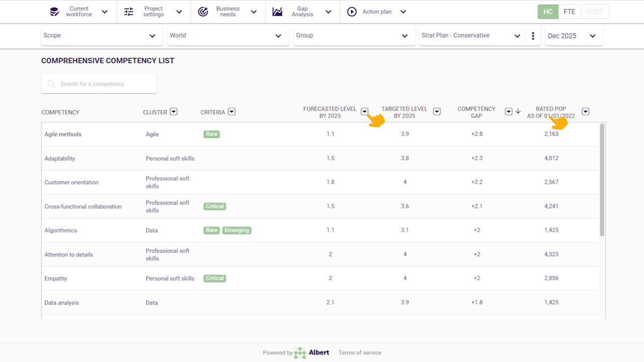Open the three-dot options menu

pyautogui.click(x=533, y=36)
